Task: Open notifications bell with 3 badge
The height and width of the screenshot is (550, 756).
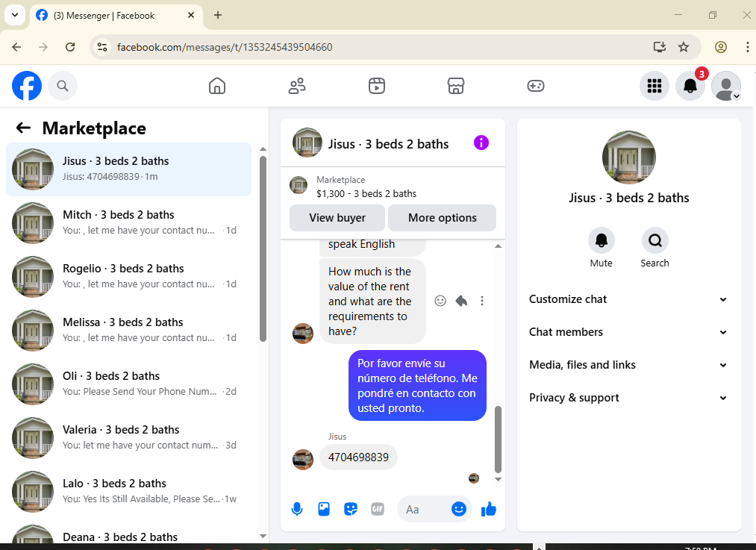Action: click(690, 86)
